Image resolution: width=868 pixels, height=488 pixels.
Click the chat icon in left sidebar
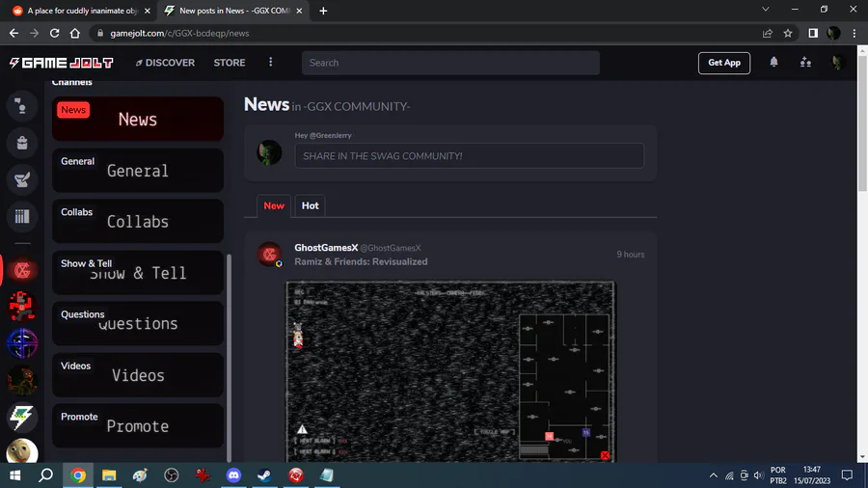pyautogui.click(x=22, y=106)
